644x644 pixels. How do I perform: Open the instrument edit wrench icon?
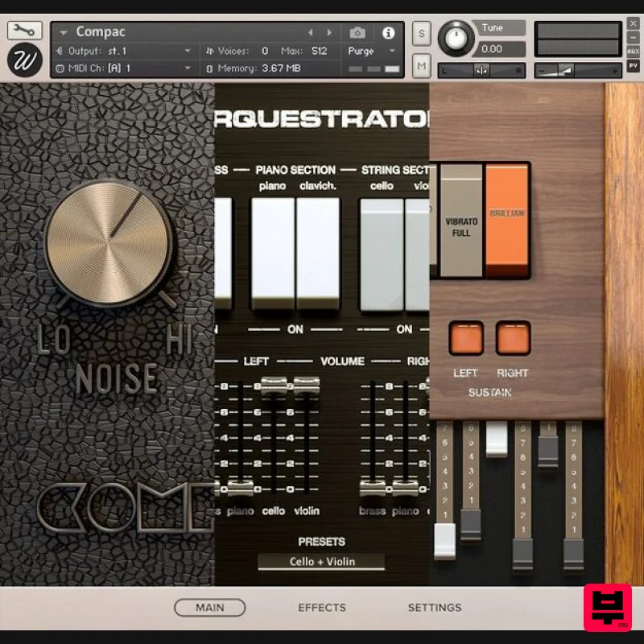tap(24, 29)
